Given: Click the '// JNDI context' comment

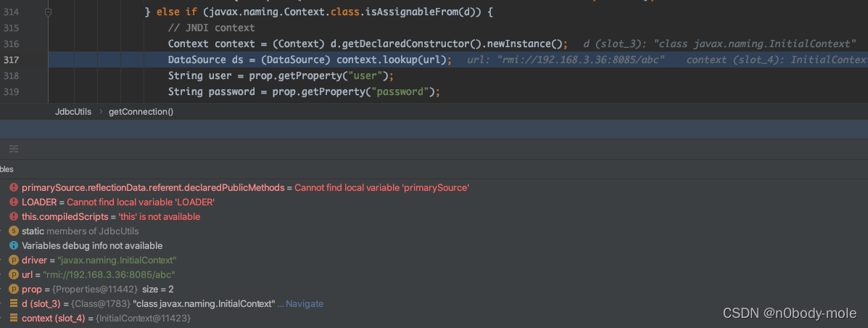Looking at the screenshot, I should (212, 28).
